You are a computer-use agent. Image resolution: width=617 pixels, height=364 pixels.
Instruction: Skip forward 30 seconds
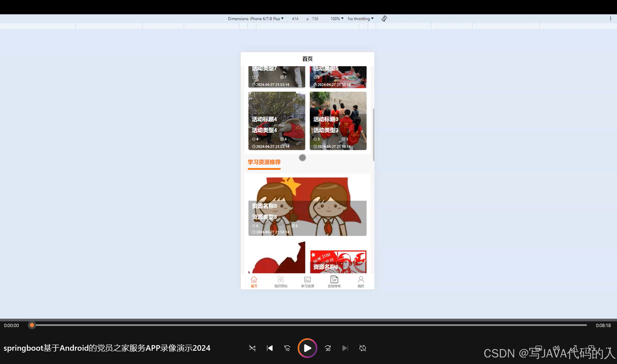point(328,348)
